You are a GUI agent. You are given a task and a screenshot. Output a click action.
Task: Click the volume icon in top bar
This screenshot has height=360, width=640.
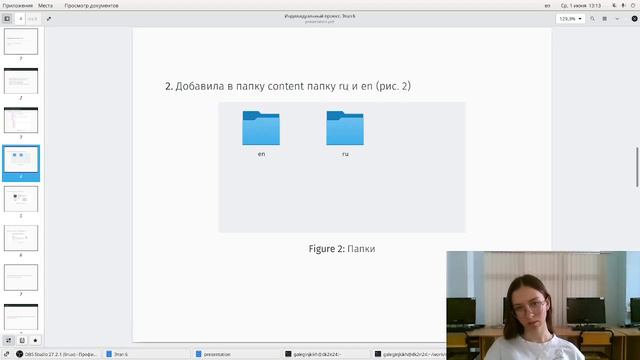[623, 6]
